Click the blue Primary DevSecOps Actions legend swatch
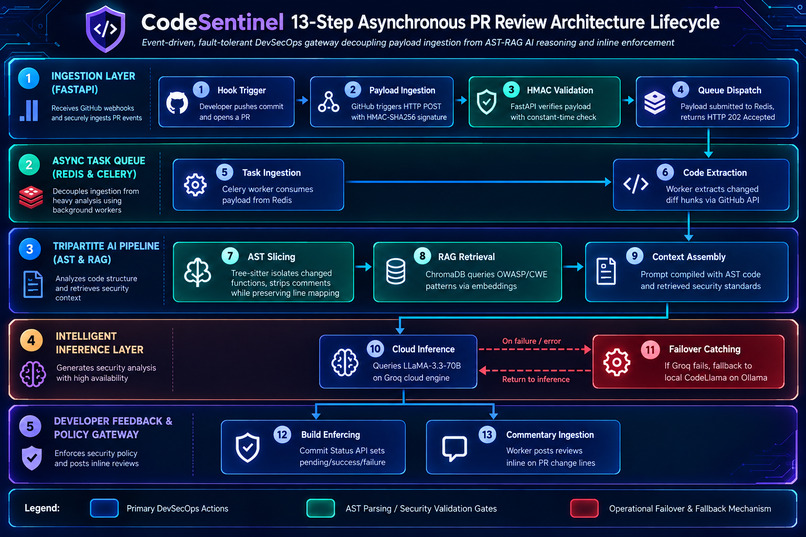The image size is (806, 537). tap(104, 508)
